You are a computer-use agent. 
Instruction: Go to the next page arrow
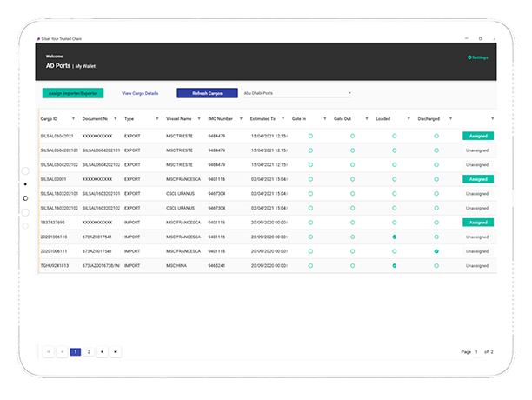click(103, 351)
